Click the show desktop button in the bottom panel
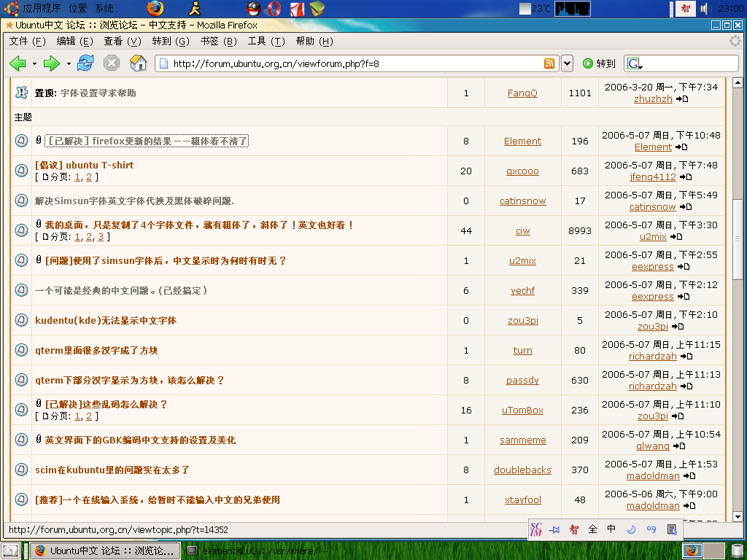This screenshot has height=560, width=747. point(10,551)
